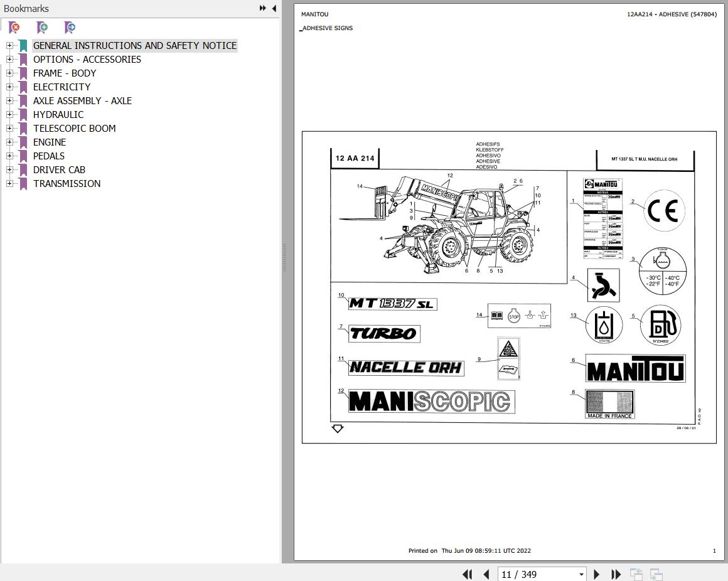
Task: Click the bookmark icon beside AXLE ASSEMBLY - AXLE
Action: tap(23, 100)
